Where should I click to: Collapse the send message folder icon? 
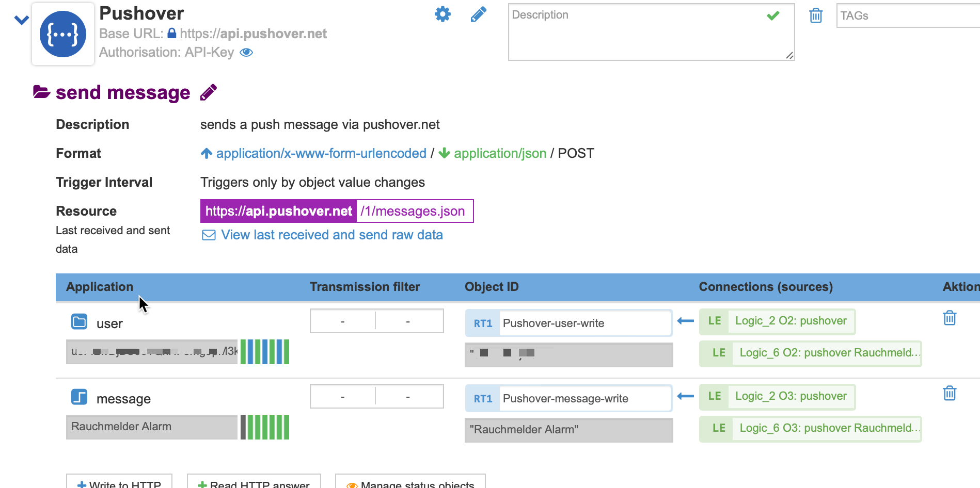(41, 92)
